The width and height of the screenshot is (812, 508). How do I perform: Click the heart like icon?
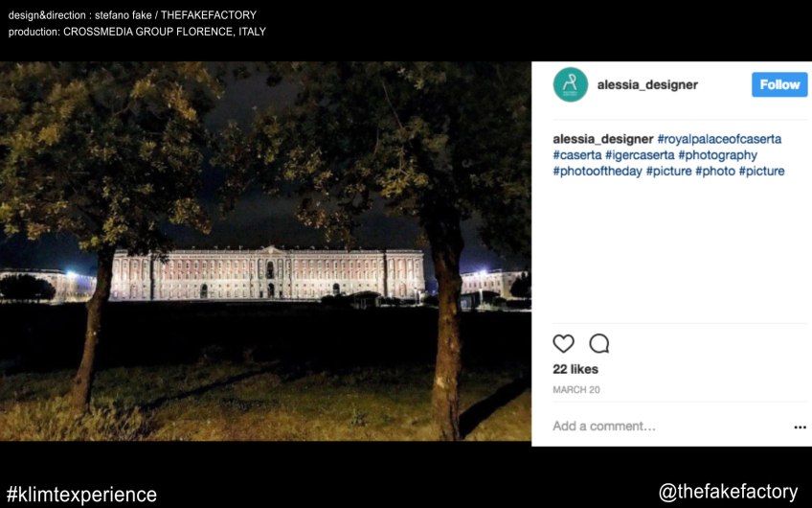(x=563, y=343)
